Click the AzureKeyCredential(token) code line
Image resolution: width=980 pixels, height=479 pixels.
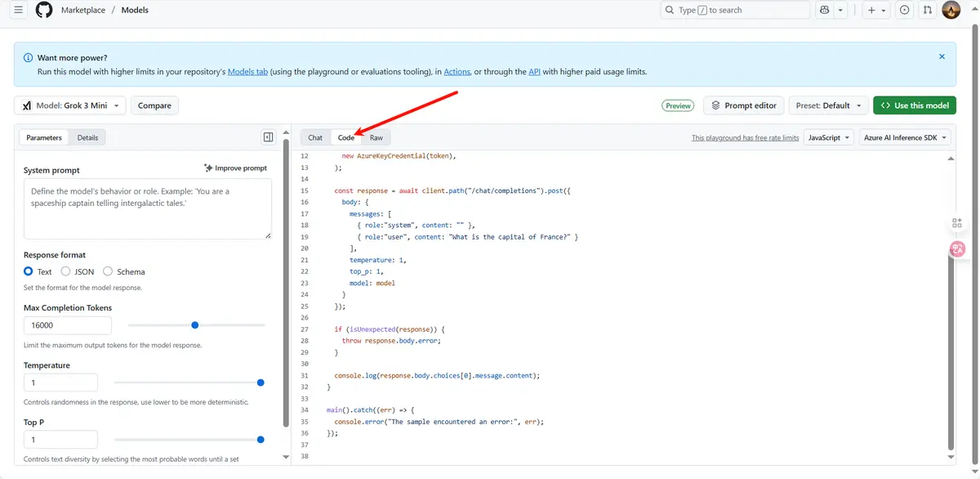coord(399,156)
